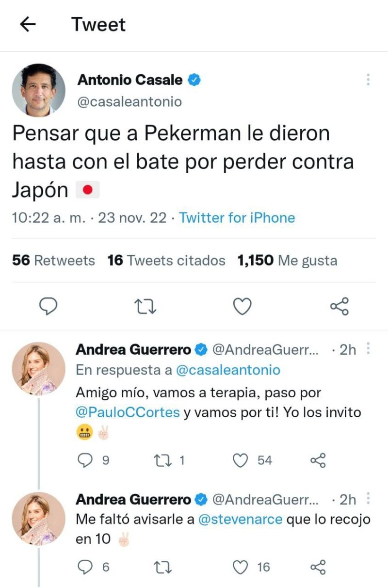Reply to the first Andrea Guerrero tweet
The width and height of the screenshot is (388, 588).
[85, 460]
